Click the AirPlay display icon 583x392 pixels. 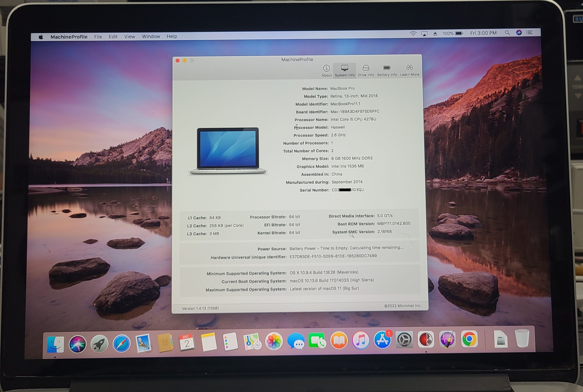coord(424,34)
